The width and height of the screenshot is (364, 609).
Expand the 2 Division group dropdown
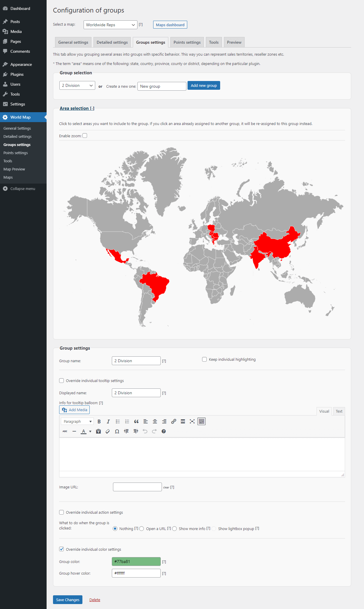tap(77, 86)
